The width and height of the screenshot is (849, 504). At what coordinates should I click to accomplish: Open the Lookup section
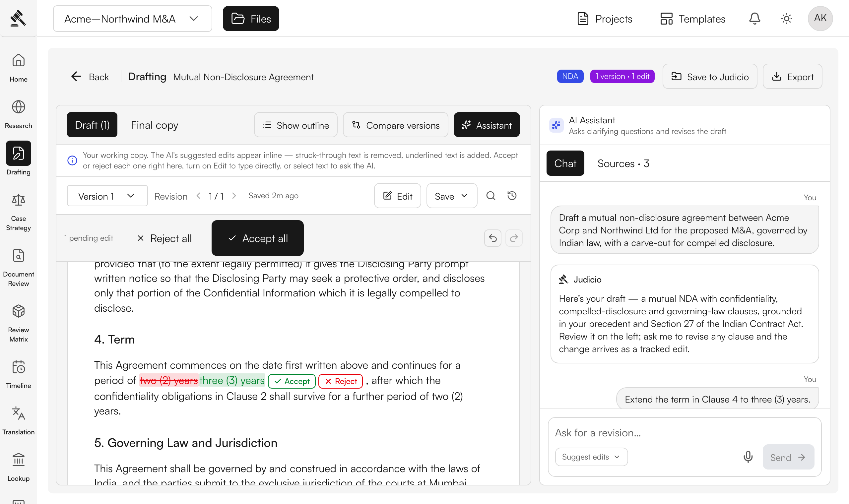(18, 468)
